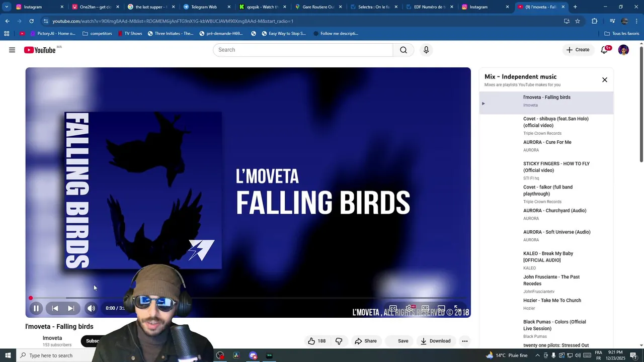Share the video
This screenshot has width=644, height=362.
pyautogui.click(x=366, y=341)
